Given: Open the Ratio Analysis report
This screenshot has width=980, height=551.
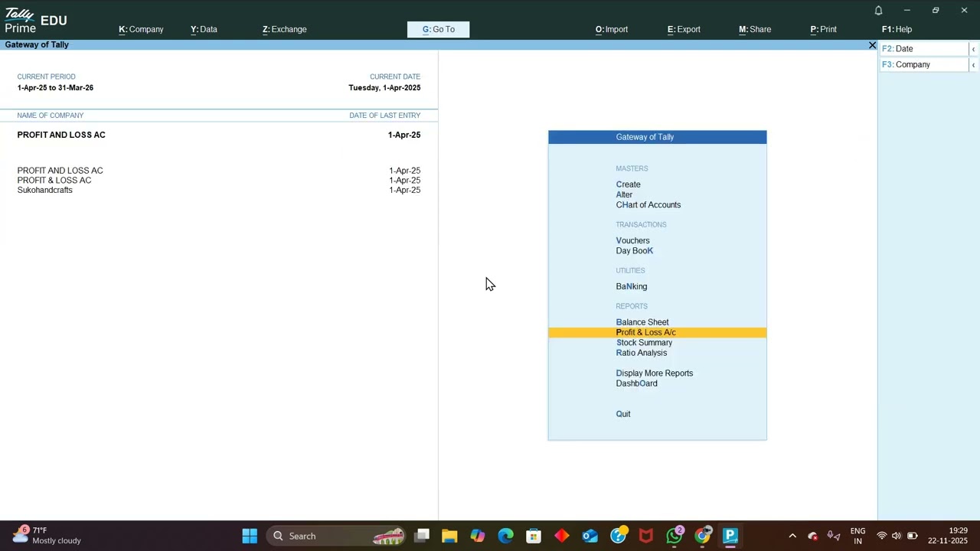Looking at the screenshot, I should tap(642, 353).
